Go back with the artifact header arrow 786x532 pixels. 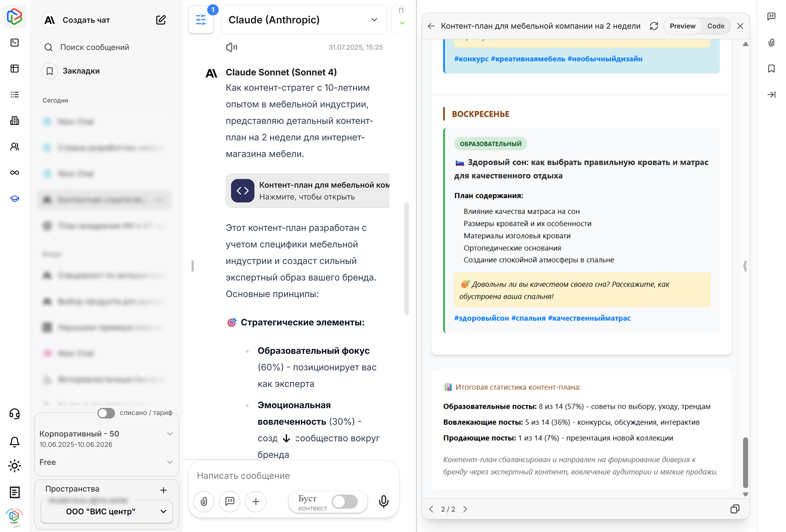(x=431, y=26)
